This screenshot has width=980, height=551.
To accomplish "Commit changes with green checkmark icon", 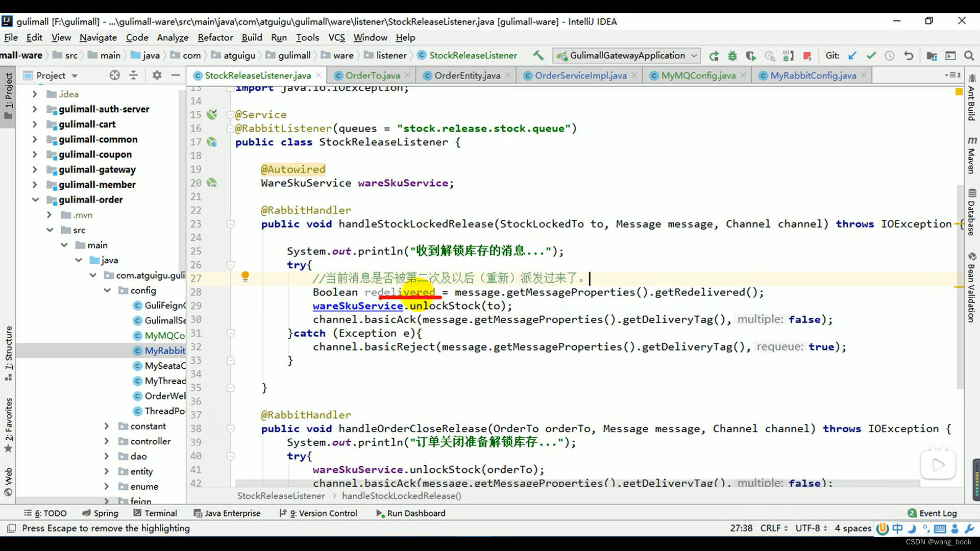I will [x=871, y=56].
